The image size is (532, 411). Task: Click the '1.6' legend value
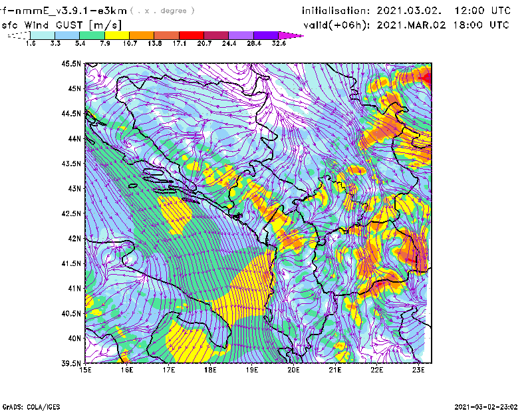31,43
